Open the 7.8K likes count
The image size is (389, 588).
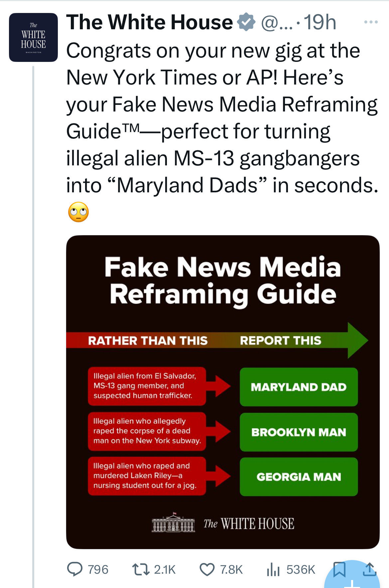(x=231, y=570)
